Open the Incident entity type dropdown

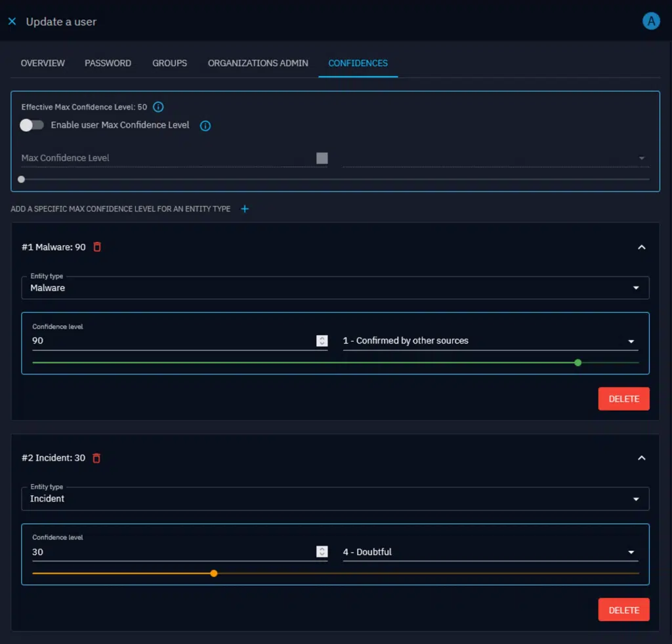335,499
